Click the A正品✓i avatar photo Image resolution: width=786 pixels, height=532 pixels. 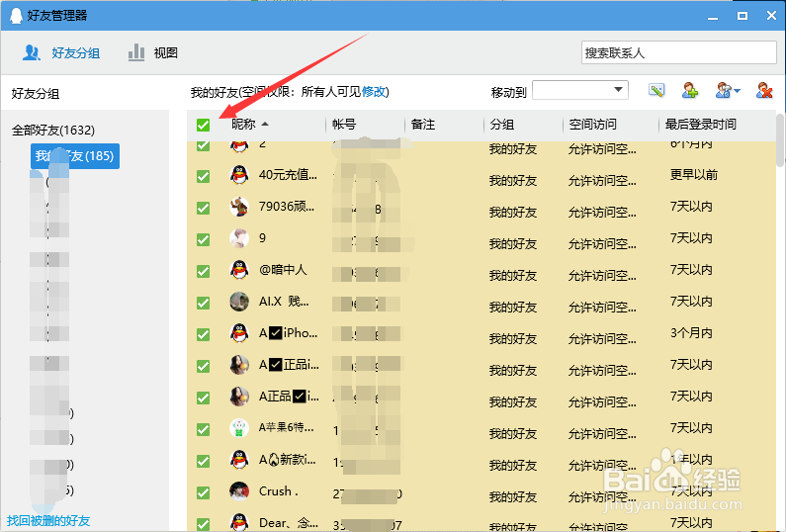point(239,397)
